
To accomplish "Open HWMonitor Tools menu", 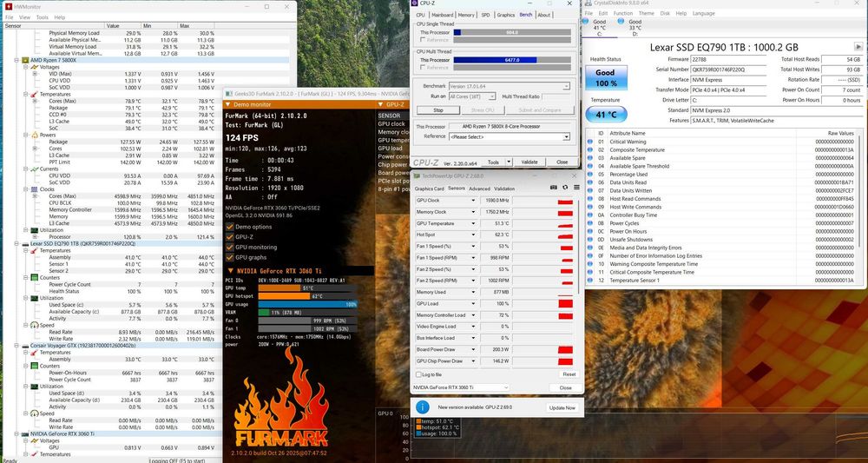I will pos(42,17).
